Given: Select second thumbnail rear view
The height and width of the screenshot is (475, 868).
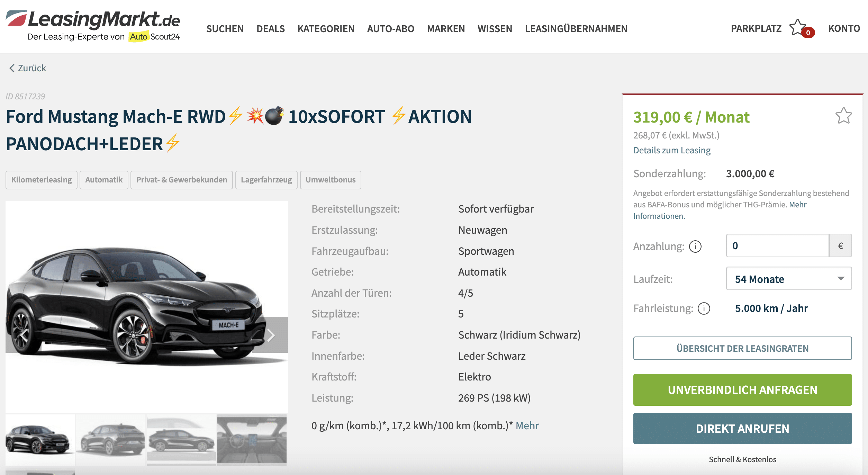Looking at the screenshot, I should [111, 440].
